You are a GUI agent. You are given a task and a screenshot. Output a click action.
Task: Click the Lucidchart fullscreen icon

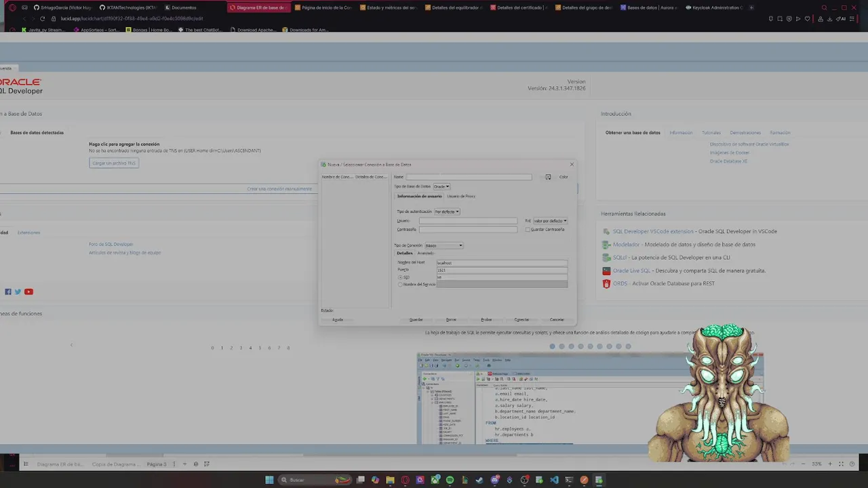point(841,464)
